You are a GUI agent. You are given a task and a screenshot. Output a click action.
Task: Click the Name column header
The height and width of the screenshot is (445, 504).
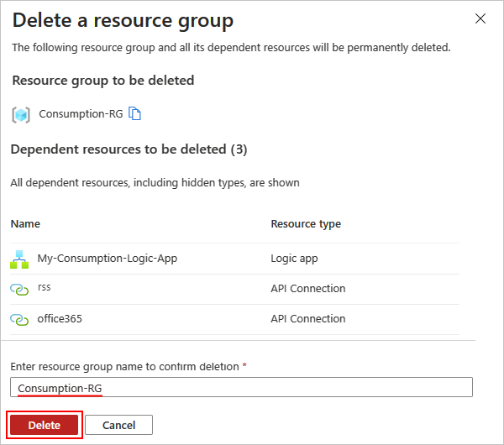tap(25, 224)
